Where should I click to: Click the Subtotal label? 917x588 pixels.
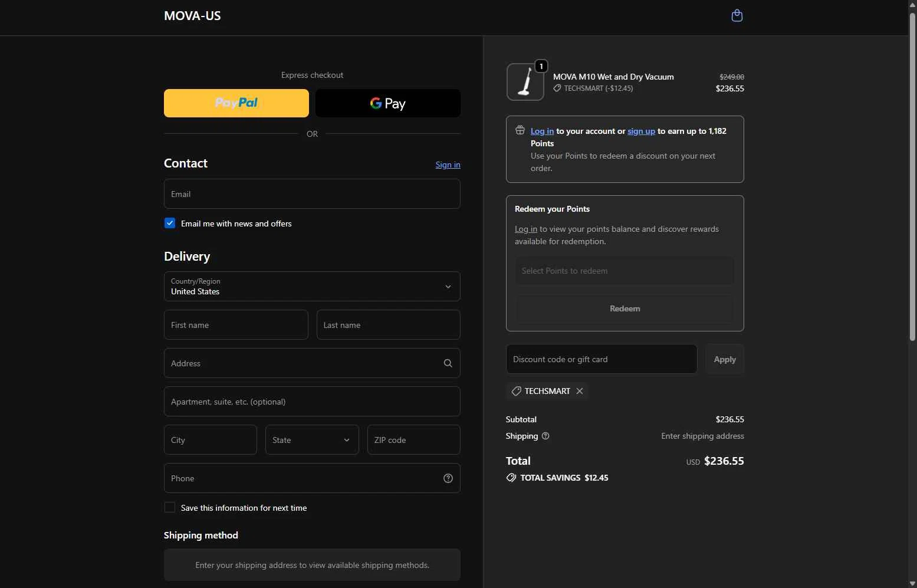[x=521, y=419]
